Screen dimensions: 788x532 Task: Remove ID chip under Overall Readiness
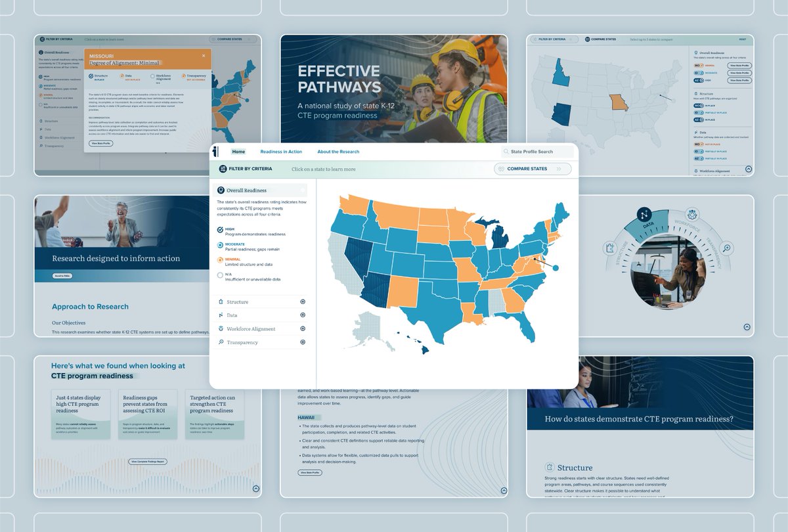pos(699,73)
